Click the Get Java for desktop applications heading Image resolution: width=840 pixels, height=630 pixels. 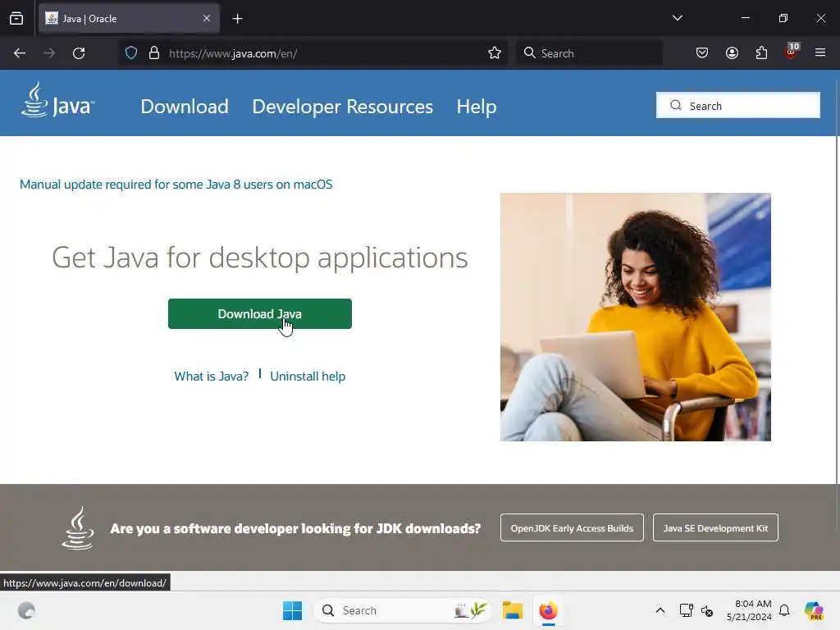click(x=260, y=258)
